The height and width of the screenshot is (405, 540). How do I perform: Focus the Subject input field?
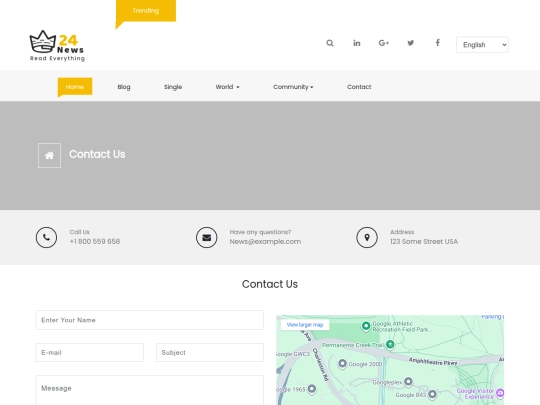(x=210, y=352)
